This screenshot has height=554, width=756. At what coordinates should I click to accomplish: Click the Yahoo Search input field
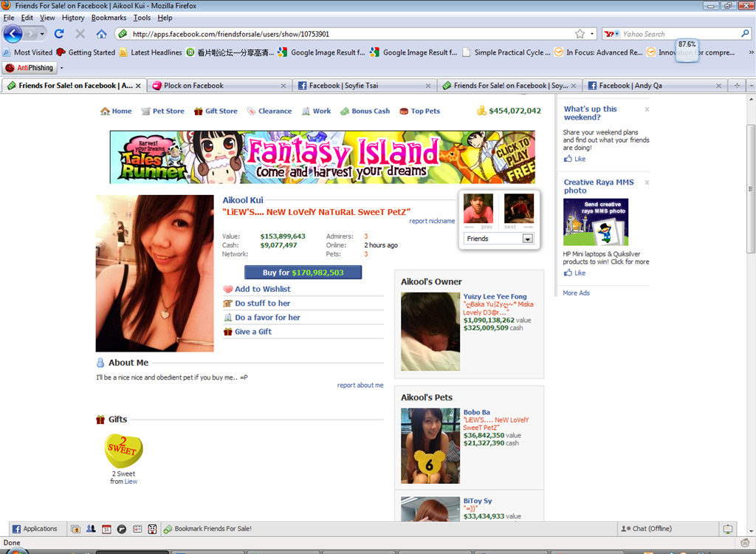tap(680, 34)
